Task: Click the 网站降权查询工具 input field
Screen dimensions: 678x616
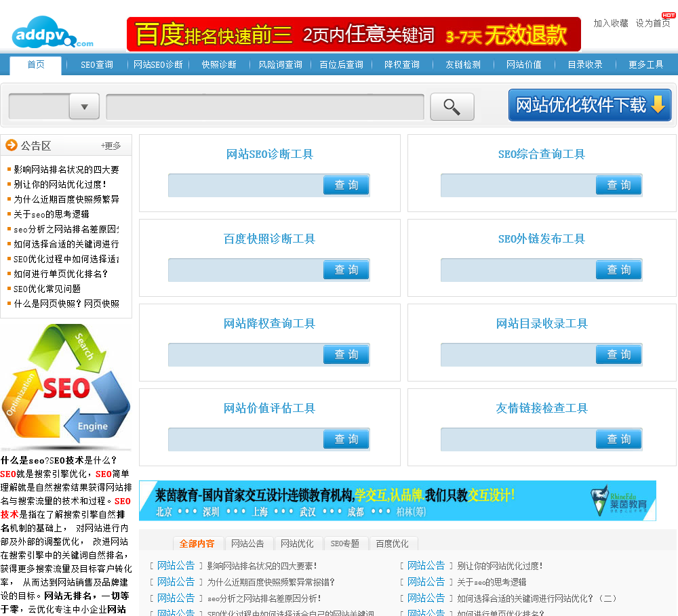Action: (x=245, y=354)
